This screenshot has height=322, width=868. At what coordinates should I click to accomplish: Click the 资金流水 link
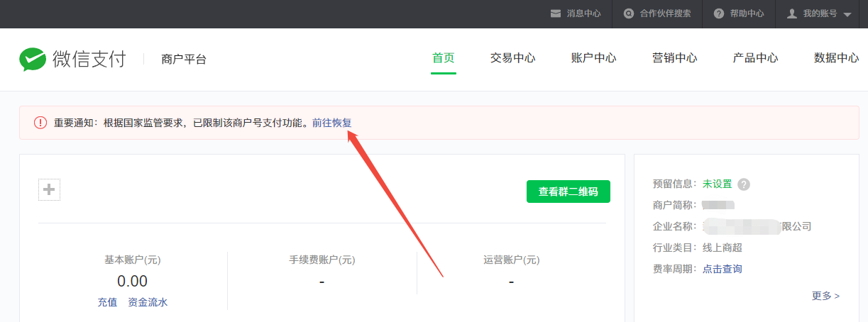coord(148,302)
